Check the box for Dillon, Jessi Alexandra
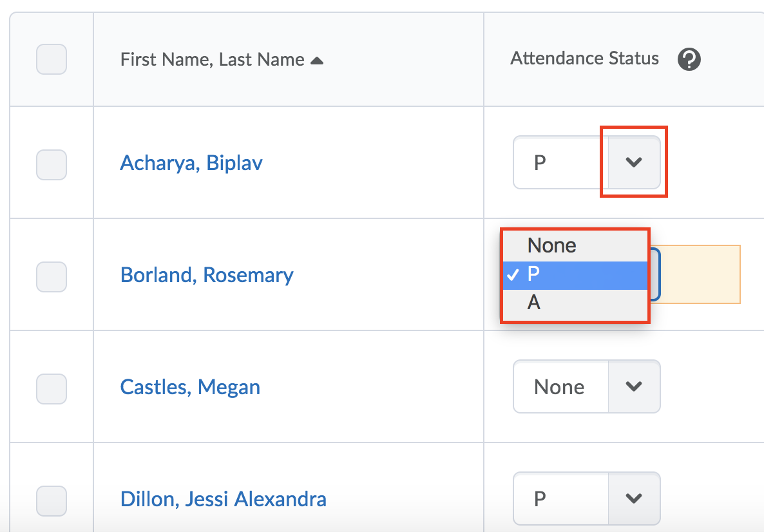The height and width of the screenshot is (532, 764). pyautogui.click(x=52, y=501)
